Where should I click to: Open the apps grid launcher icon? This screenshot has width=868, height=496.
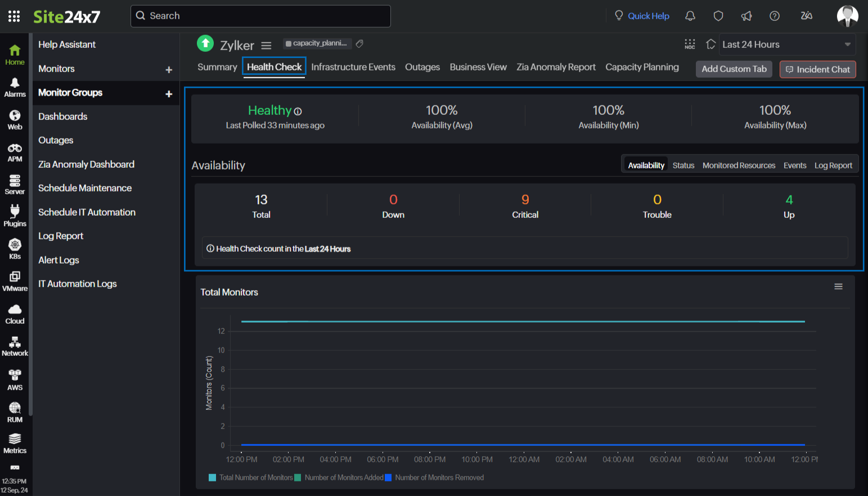pos(14,16)
